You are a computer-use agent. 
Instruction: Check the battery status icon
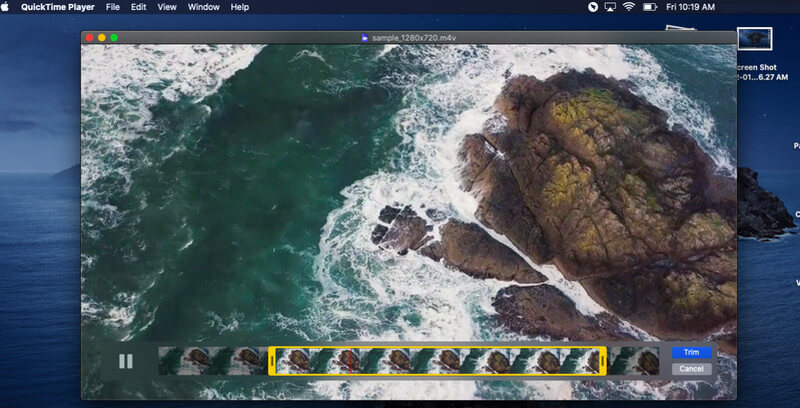click(x=649, y=7)
